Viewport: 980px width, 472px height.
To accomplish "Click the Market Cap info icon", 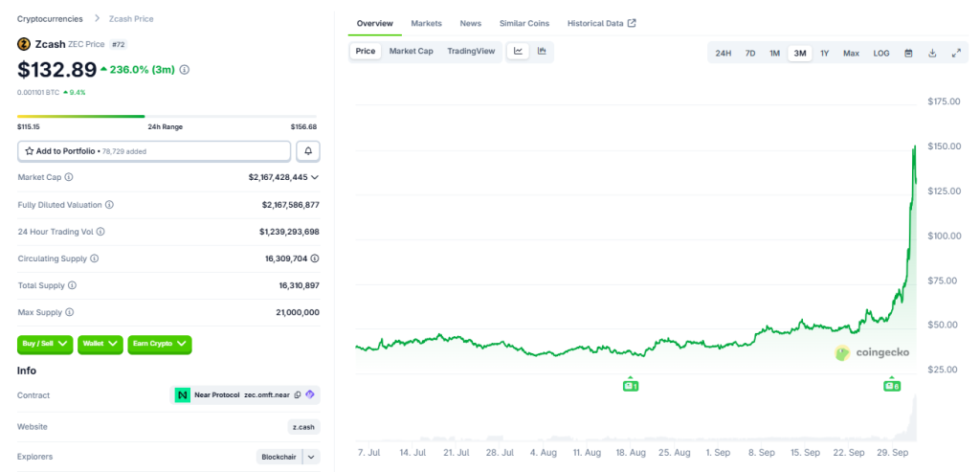I will 68,177.
